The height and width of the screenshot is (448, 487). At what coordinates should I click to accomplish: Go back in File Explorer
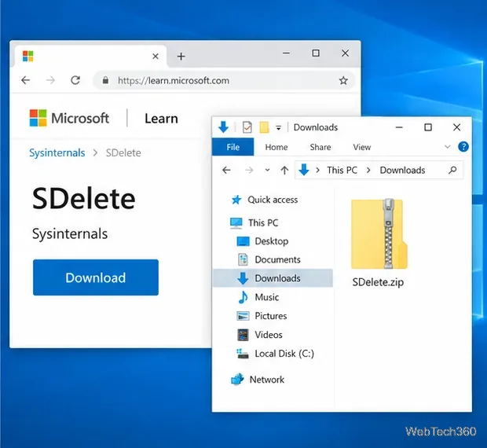(x=226, y=170)
